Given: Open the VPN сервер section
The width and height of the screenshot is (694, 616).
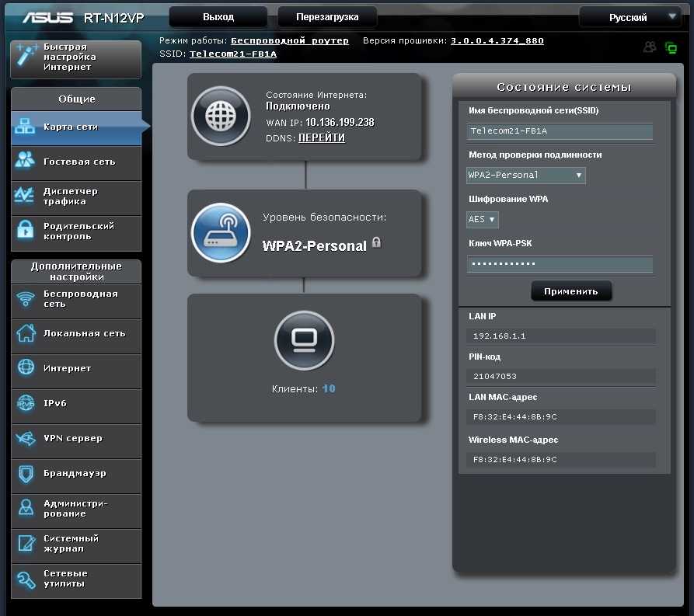Looking at the screenshot, I should pyautogui.click(x=76, y=438).
